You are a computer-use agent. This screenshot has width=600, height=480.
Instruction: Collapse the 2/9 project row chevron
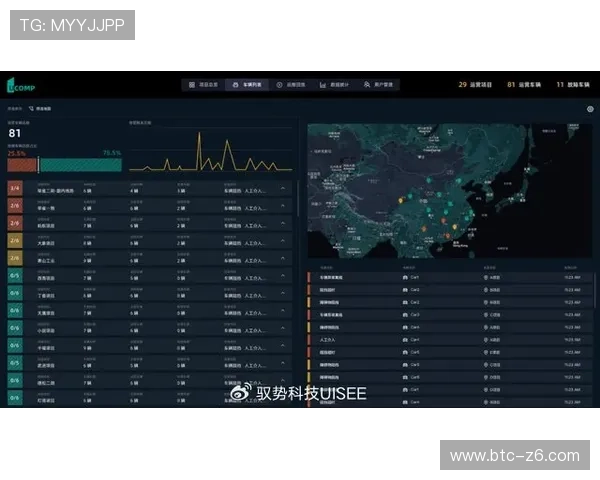pos(282,206)
